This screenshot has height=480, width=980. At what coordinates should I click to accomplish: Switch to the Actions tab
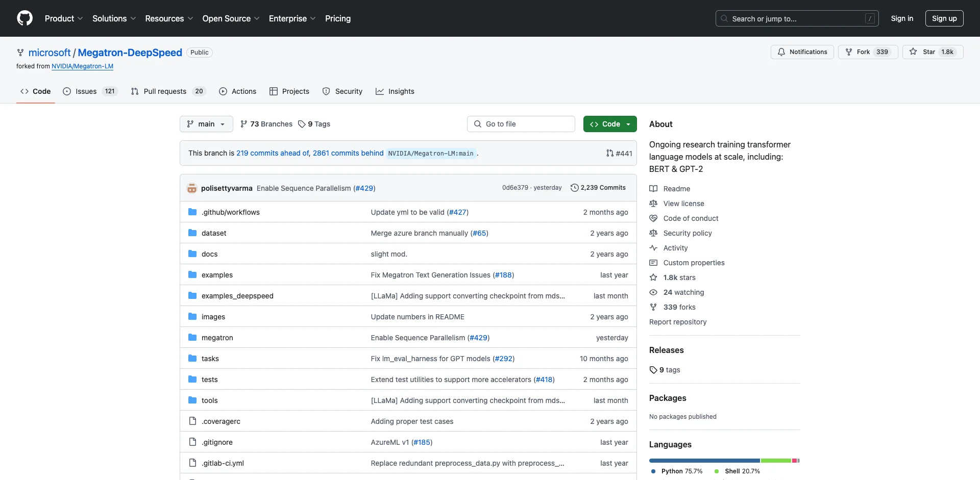click(x=238, y=91)
